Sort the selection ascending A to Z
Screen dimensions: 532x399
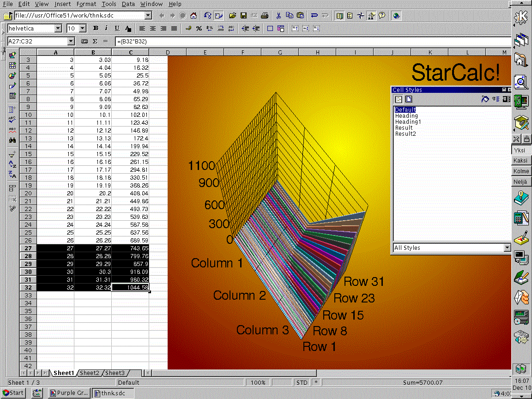click(x=12, y=164)
